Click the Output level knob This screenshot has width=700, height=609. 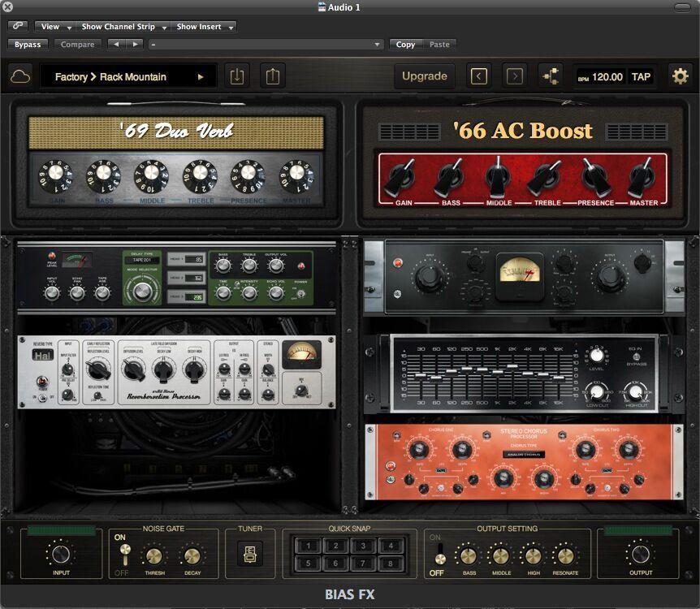click(x=641, y=554)
